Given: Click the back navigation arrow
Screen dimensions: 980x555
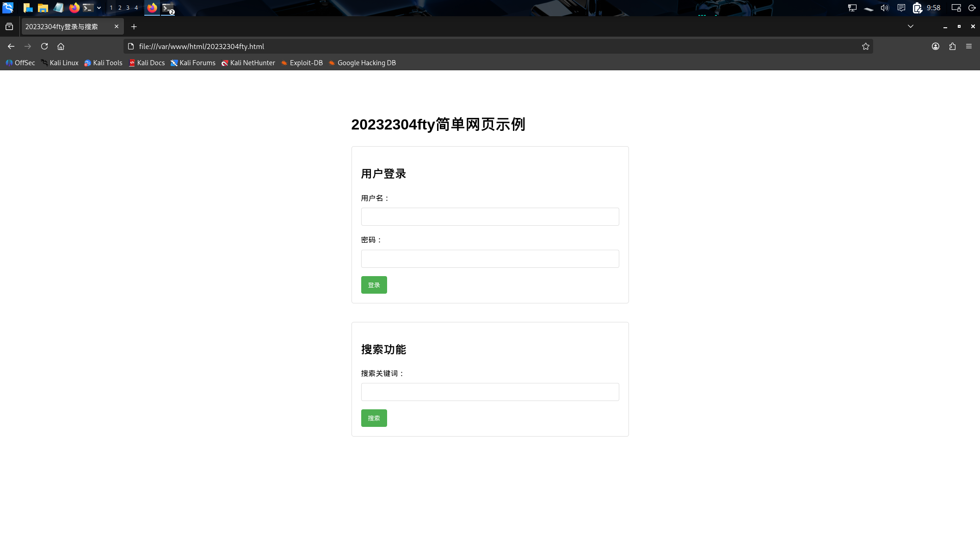Looking at the screenshot, I should coord(11,46).
